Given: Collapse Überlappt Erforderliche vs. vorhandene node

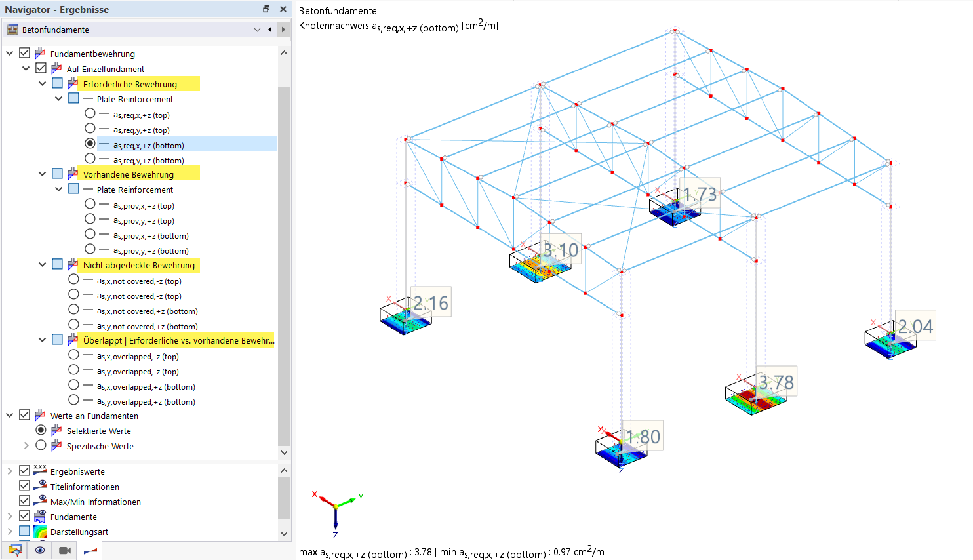Looking at the screenshot, I should click(43, 340).
